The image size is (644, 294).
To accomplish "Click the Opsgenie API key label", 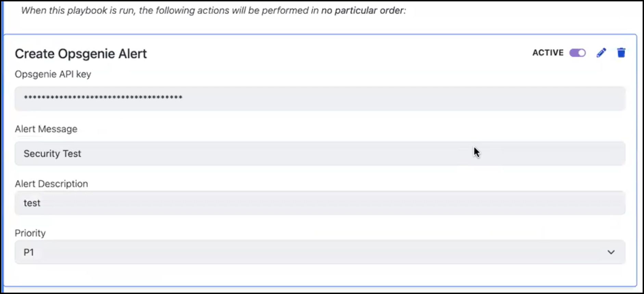I will 53,74.
